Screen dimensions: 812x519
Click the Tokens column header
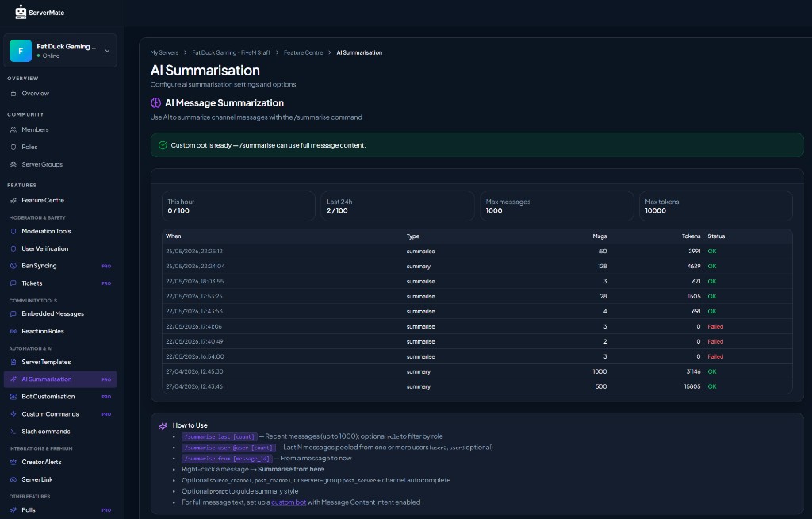coord(691,236)
